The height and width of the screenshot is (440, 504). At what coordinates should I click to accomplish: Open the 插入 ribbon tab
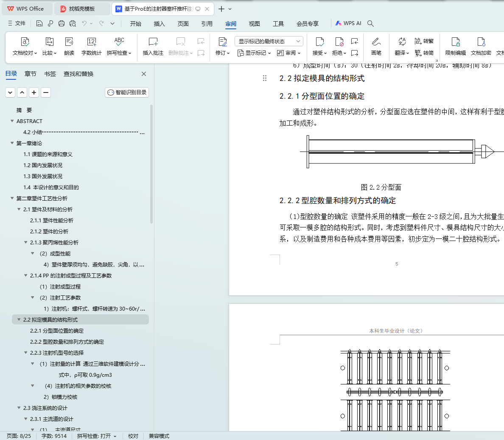160,23
